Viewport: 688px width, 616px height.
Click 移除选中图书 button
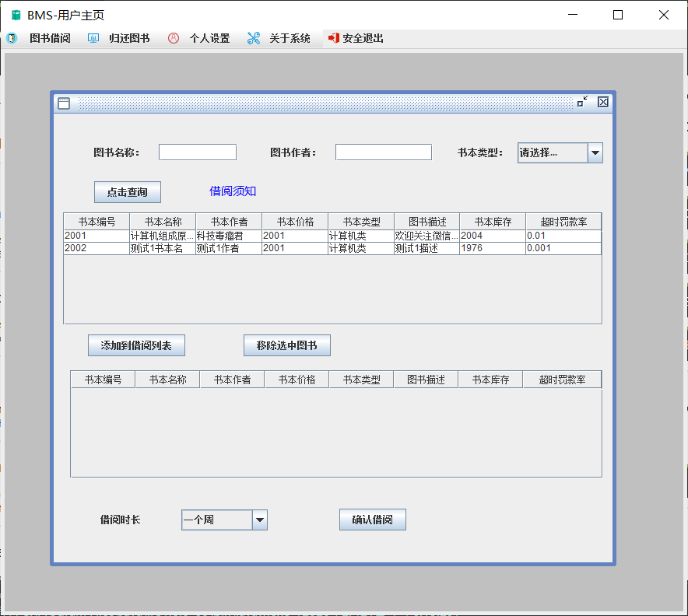coord(287,345)
